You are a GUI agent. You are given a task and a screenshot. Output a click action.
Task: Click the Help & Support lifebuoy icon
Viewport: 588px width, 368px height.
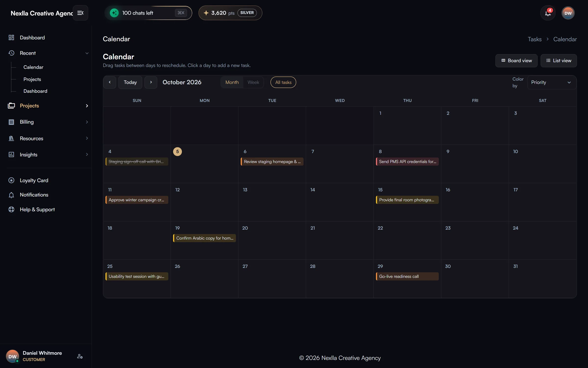coord(11,210)
